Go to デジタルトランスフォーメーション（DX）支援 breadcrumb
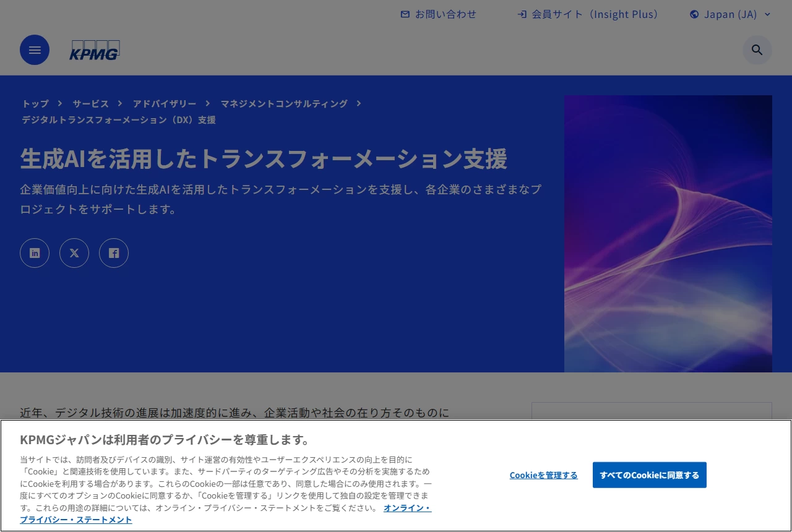 click(x=119, y=119)
